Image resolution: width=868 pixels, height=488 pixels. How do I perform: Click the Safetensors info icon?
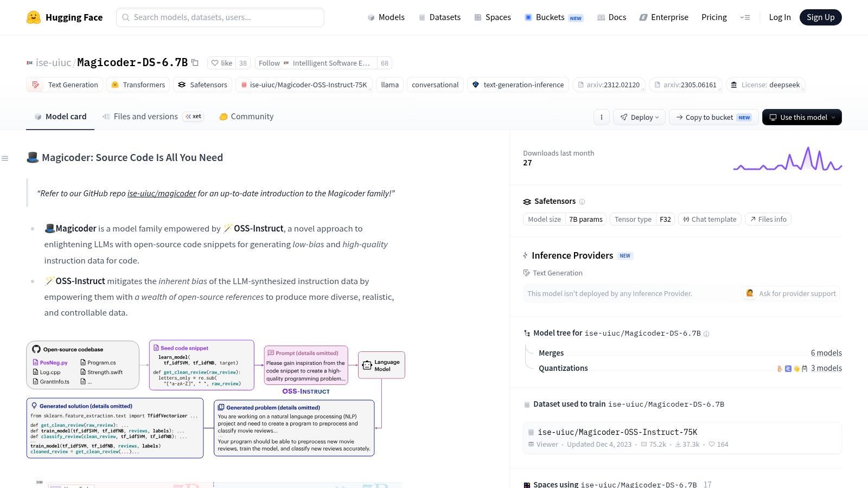pyautogui.click(x=582, y=202)
